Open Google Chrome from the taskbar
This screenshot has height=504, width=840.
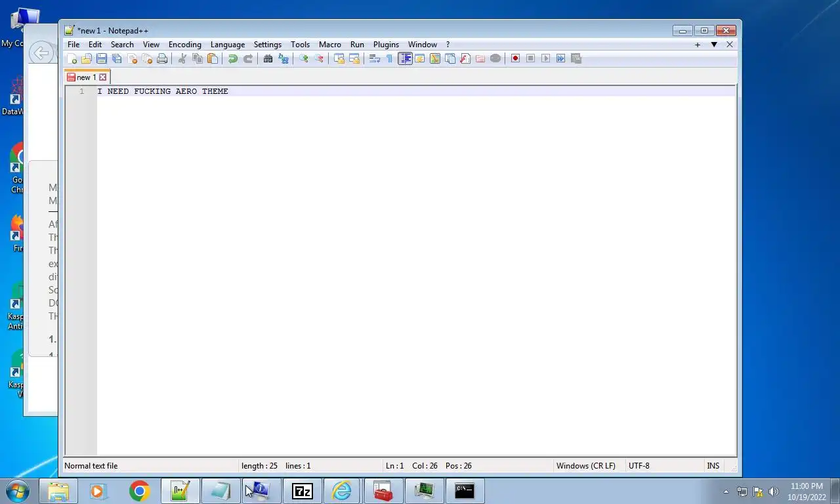[x=139, y=491]
